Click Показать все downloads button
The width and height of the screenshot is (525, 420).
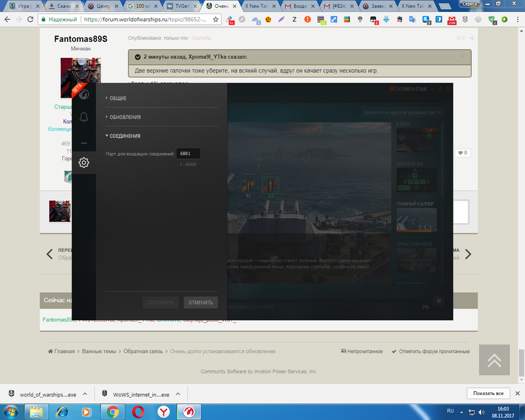(x=488, y=393)
